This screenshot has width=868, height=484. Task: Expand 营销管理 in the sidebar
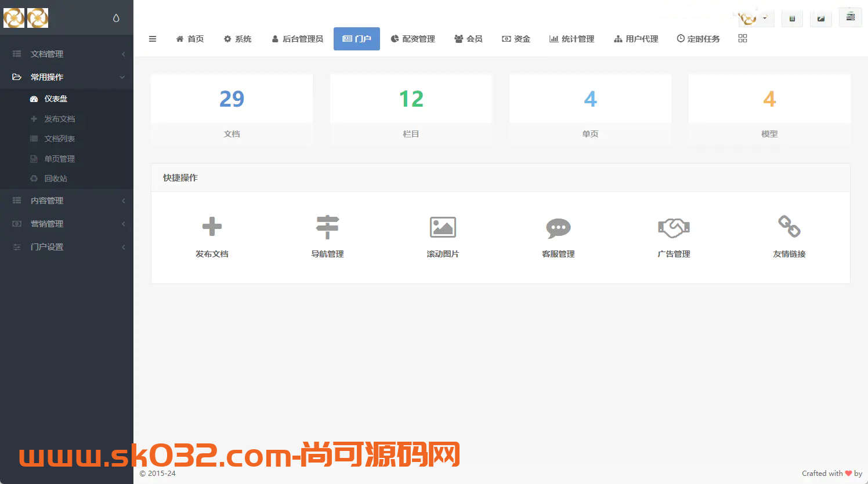coord(67,224)
